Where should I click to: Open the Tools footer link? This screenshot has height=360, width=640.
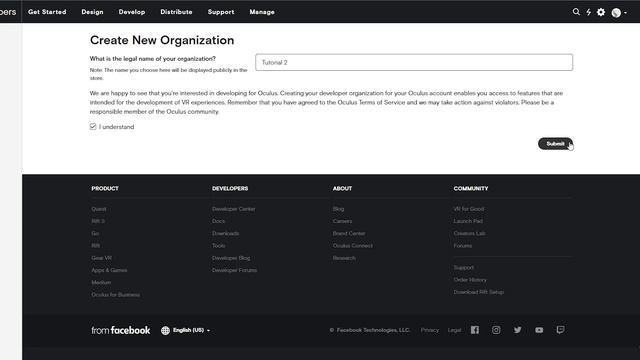click(x=218, y=246)
